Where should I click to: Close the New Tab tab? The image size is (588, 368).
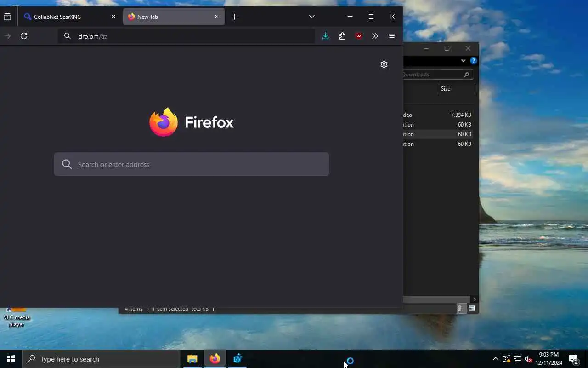click(x=217, y=17)
